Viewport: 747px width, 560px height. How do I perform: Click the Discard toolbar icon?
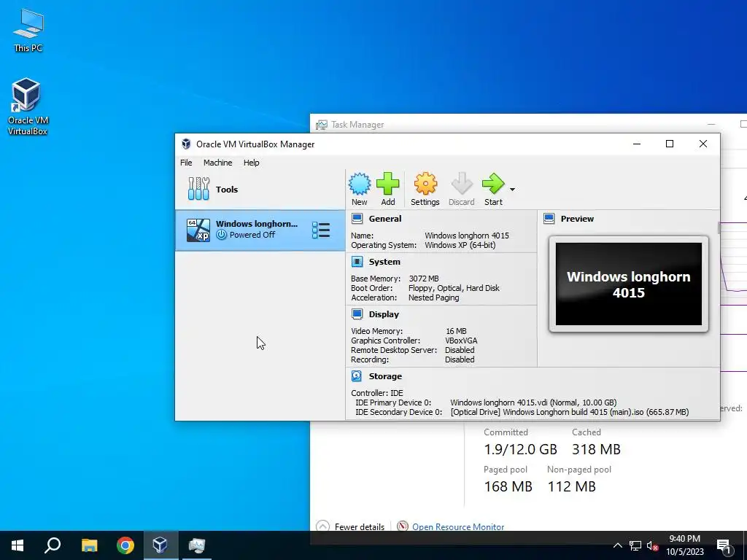click(x=461, y=189)
